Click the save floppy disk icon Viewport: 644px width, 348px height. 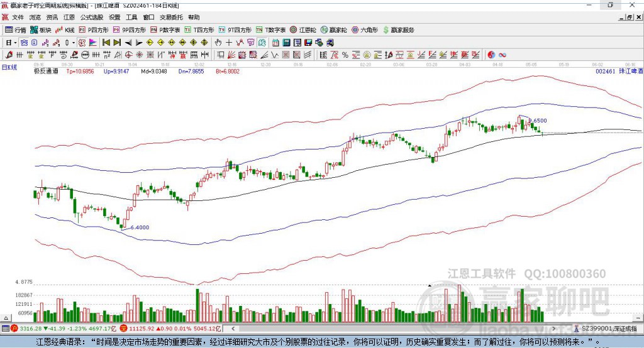point(308,43)
